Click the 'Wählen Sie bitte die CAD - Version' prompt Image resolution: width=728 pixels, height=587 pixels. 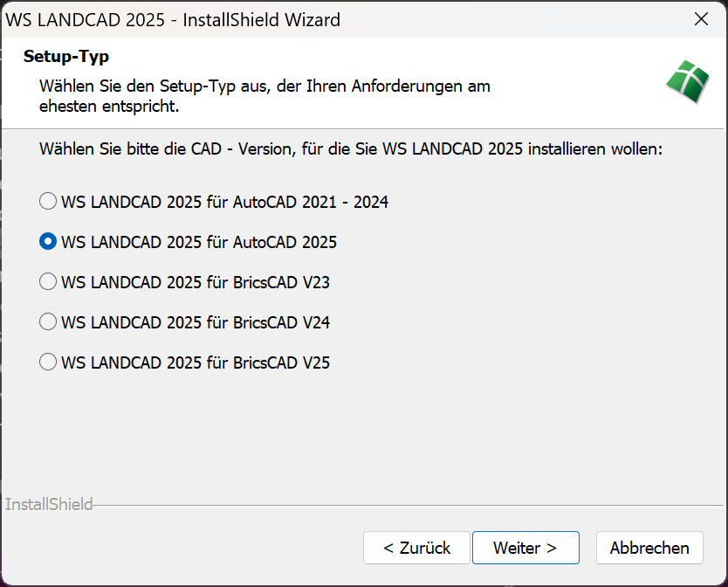(x=351, y=149)
